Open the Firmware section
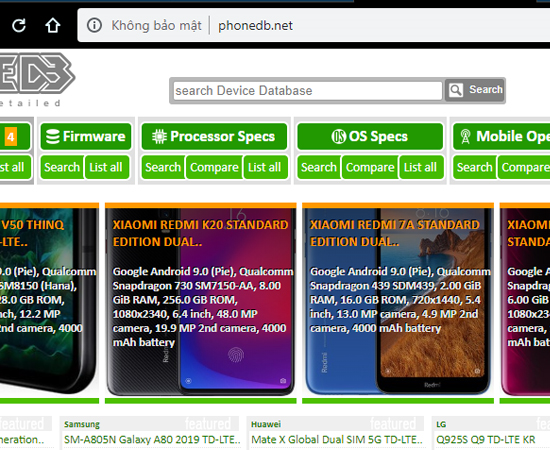Viewport: 550px width, 450px height. tap(86, 136)
